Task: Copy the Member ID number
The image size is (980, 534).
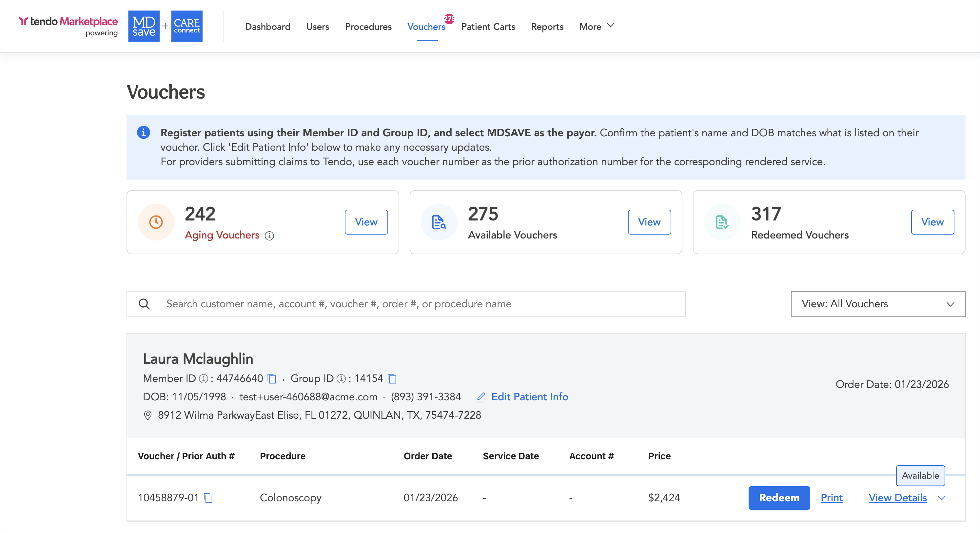Action: click(x=272, y=378)
